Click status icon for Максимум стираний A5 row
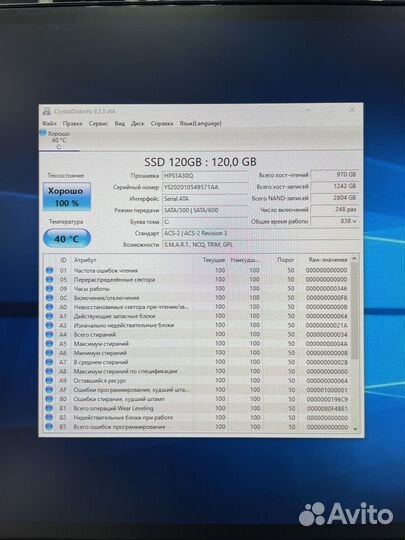Image resolution: width=405 pixels, height=540 pixels. [x=49, y=344]
